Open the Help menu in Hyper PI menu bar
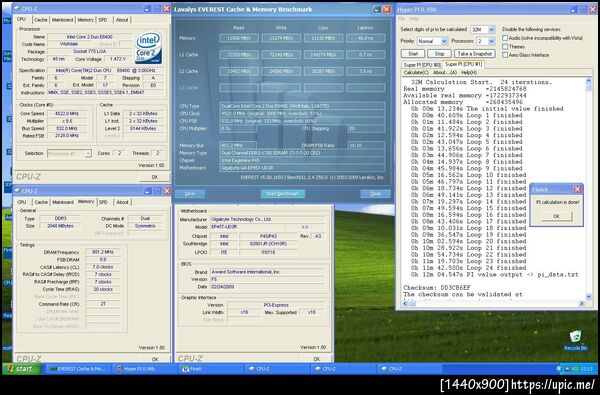The height and width of the screenshot is (395, 600). tap(414, 19)
